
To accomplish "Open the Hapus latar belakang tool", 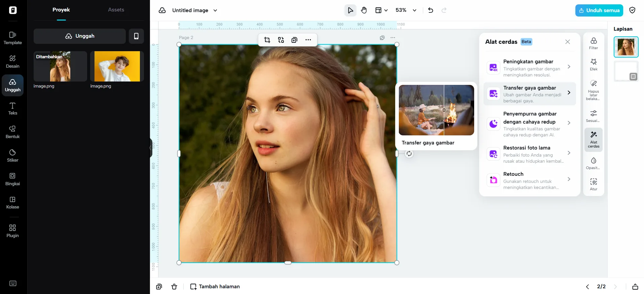I will 593,90.
